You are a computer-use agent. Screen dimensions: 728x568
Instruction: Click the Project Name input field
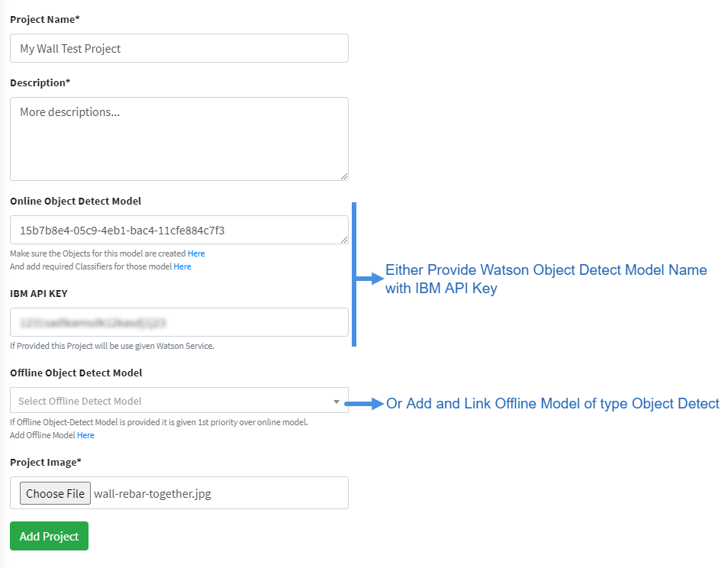(x=179, y=48)
